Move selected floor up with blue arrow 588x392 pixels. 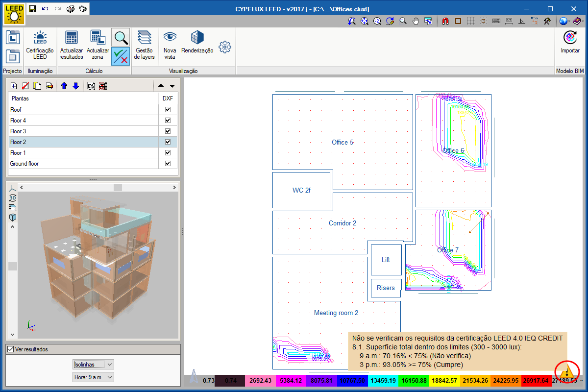click(64, 86)
